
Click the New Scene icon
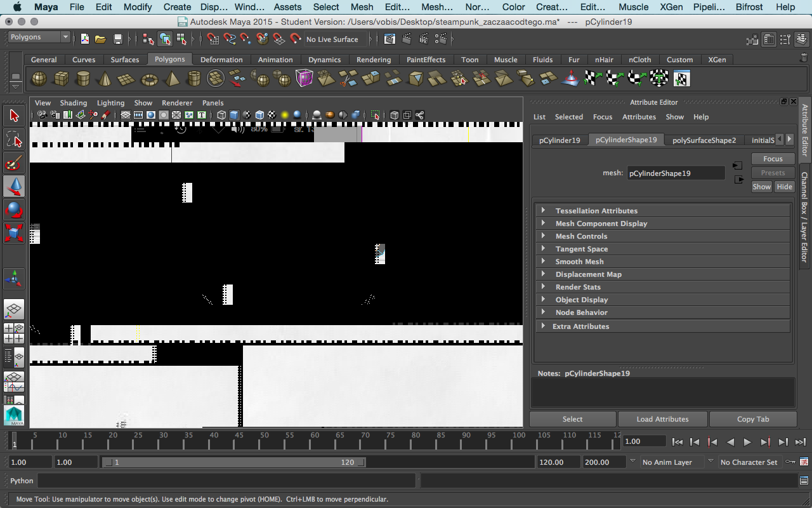coord(85,39)
